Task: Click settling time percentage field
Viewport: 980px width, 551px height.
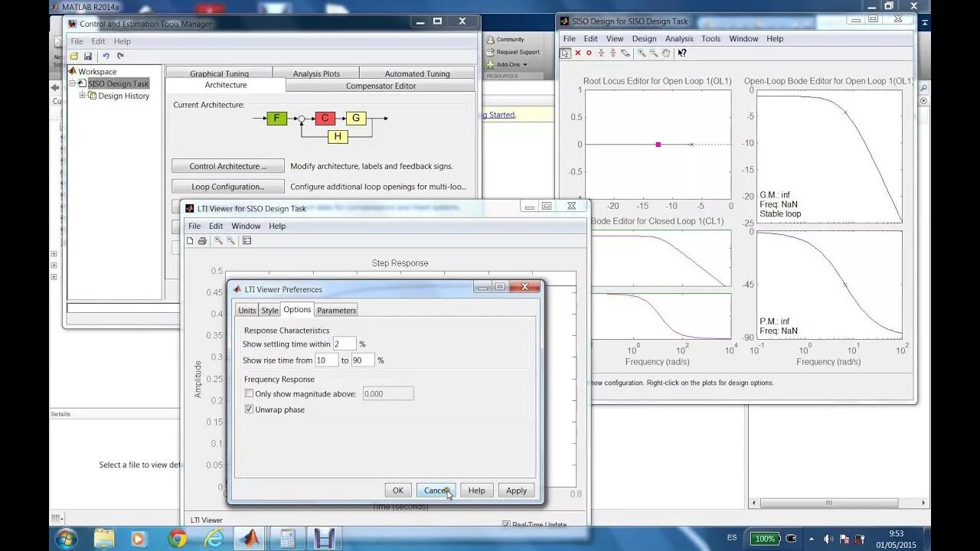Action: [x=345, y=344]
